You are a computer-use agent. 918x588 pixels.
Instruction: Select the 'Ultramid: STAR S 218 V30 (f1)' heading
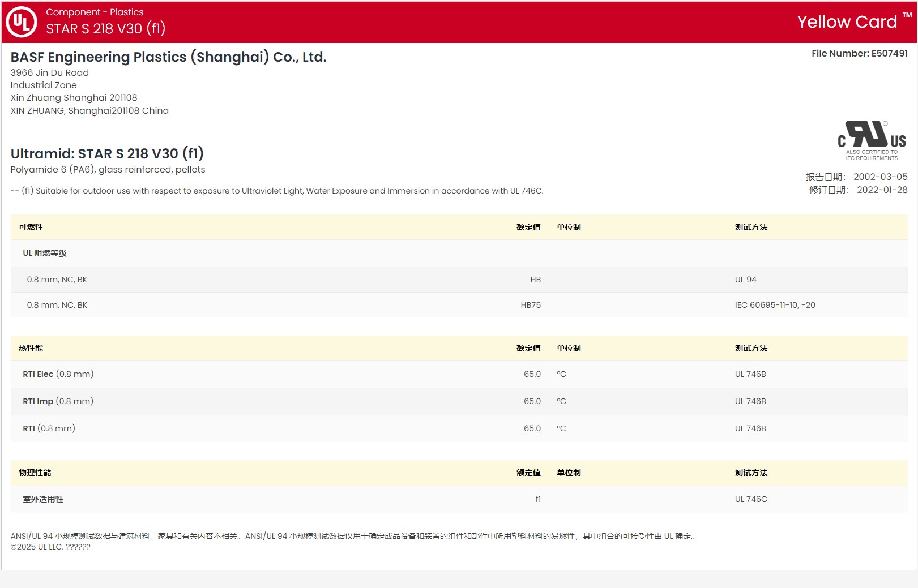click(x=107, y=153)
